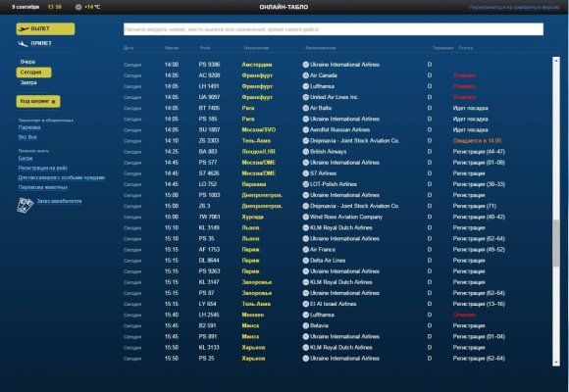Click KLM logo on KL 3149 row
Viewport: 569px width, 392px height.
tap(305, 227)
